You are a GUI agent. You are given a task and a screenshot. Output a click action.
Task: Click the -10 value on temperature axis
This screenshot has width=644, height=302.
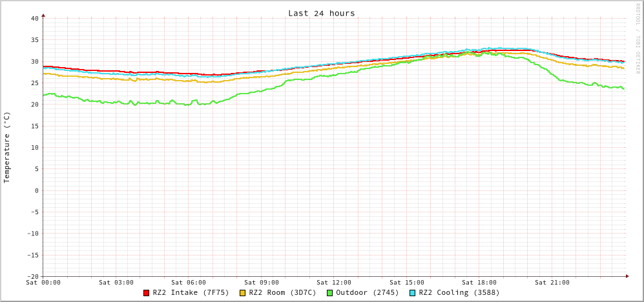[x=32, y=234]
